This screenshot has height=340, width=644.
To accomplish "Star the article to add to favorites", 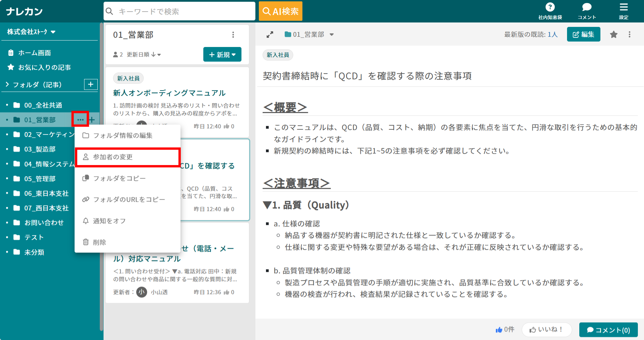I will pos(614,34).
